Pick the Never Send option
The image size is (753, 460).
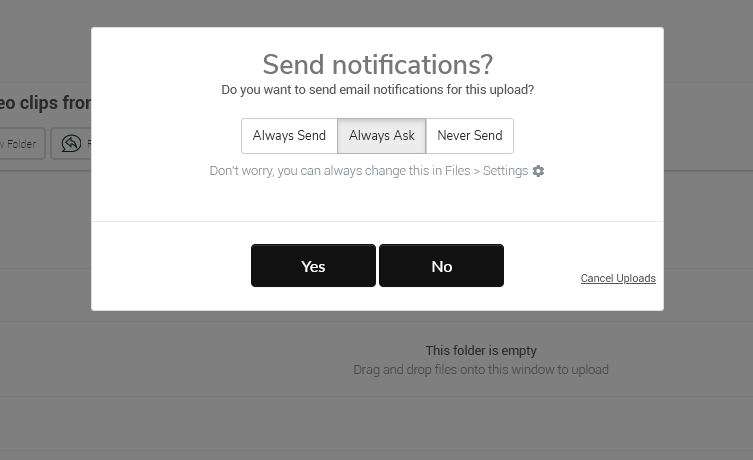click(470, 136)
